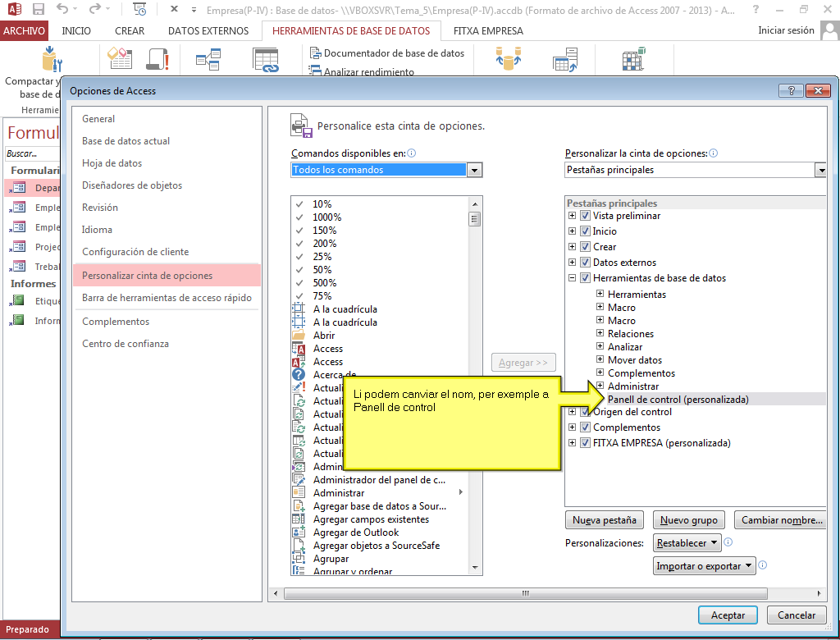Click Documentador de base de datos

(387, 53)
